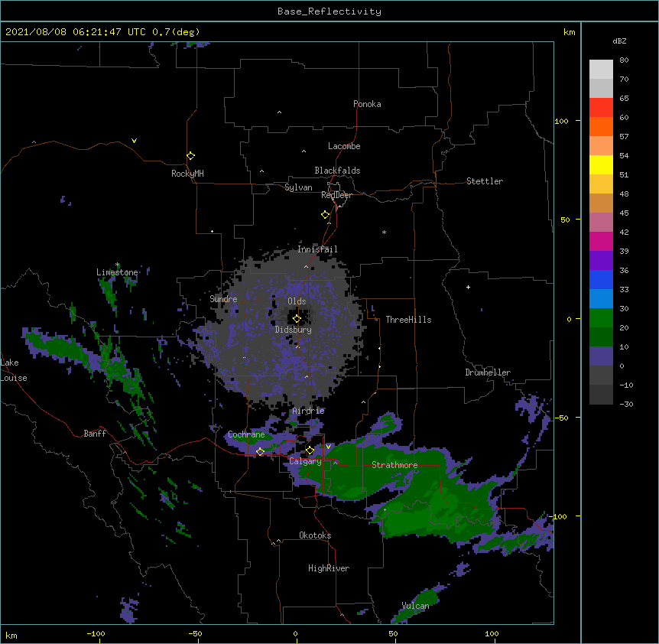Click the Limestone label
Viewport: 659px width, 644px height.
tap(117, 272)
